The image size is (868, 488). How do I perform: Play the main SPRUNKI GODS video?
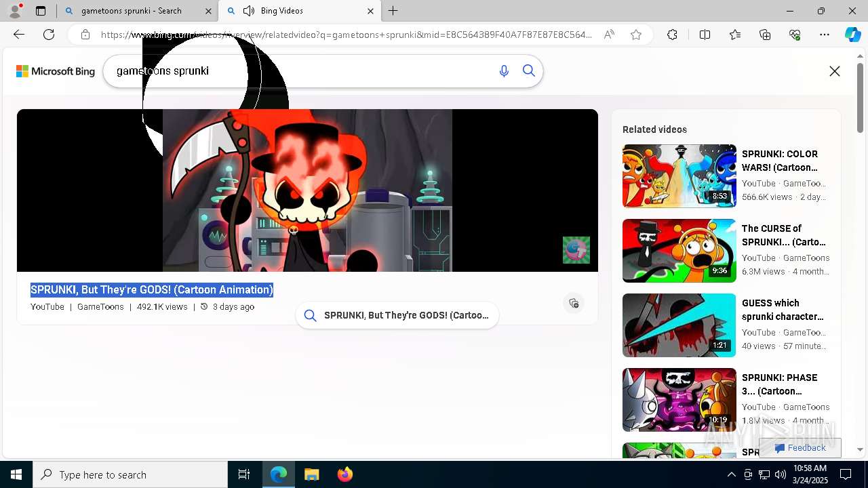click(x=307, y=190)
